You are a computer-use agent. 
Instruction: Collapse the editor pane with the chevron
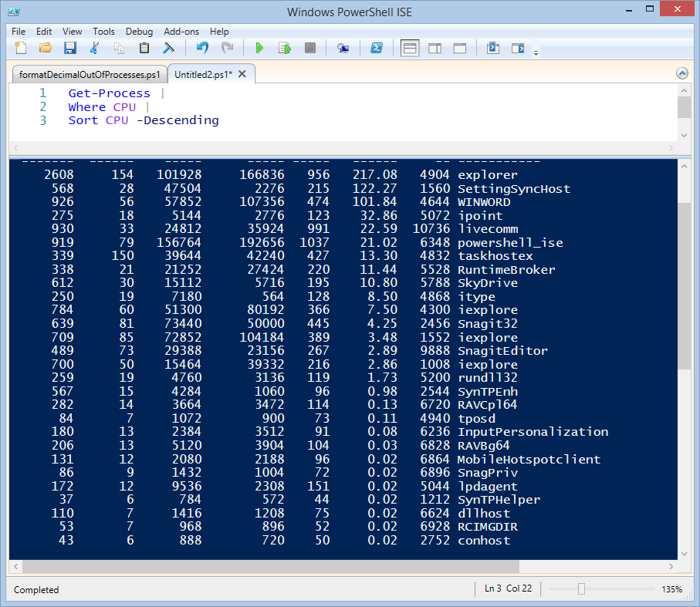[x=681, y=74]
